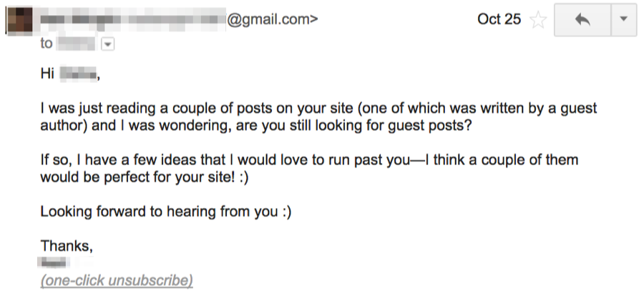
Task: Click the blurred name in the greeting
Action: point(79,74)
